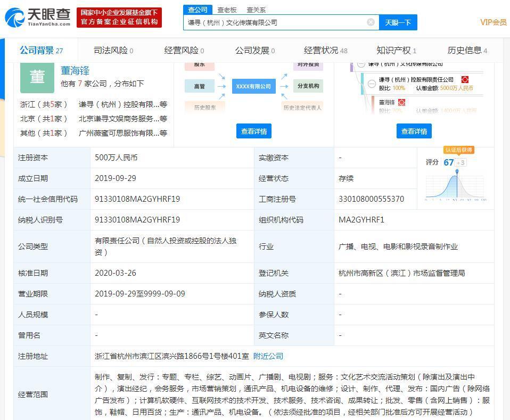
Task: Click 查看详情 under equity structure tree
Action: point(414,131)
